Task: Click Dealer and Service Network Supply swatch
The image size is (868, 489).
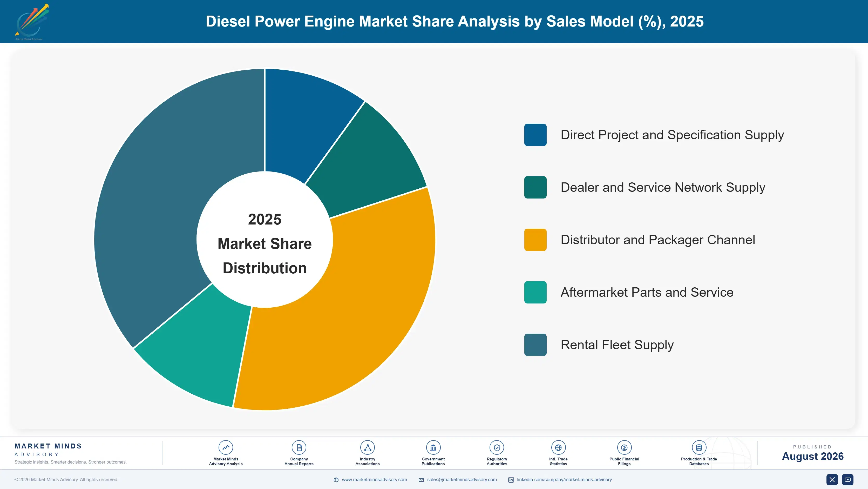Action: (x=535, y=187)
